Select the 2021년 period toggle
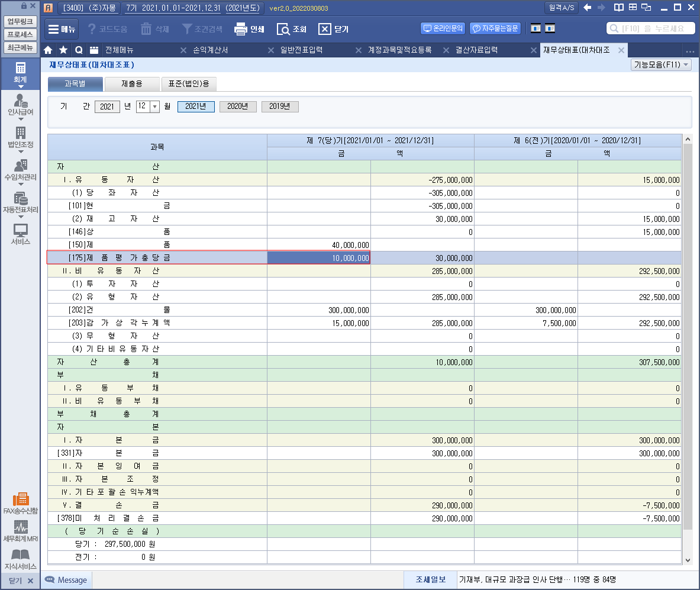Screen dimensions: 700x590 click(196, 107)
